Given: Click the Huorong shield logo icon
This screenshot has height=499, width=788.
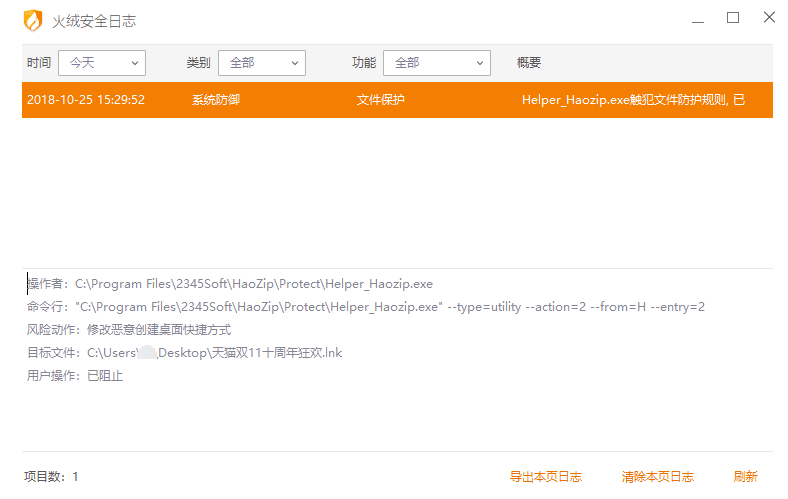Looking at the screenshot, I should coord(33,20).
